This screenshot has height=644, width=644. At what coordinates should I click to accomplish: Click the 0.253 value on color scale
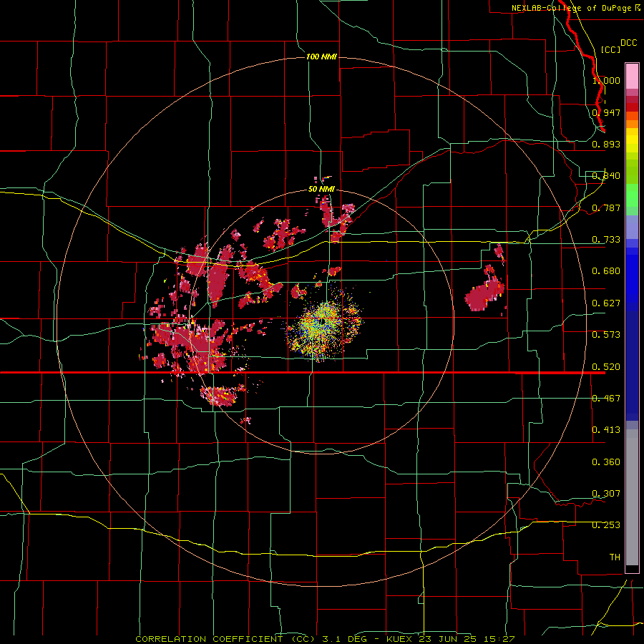click(606, 525)
